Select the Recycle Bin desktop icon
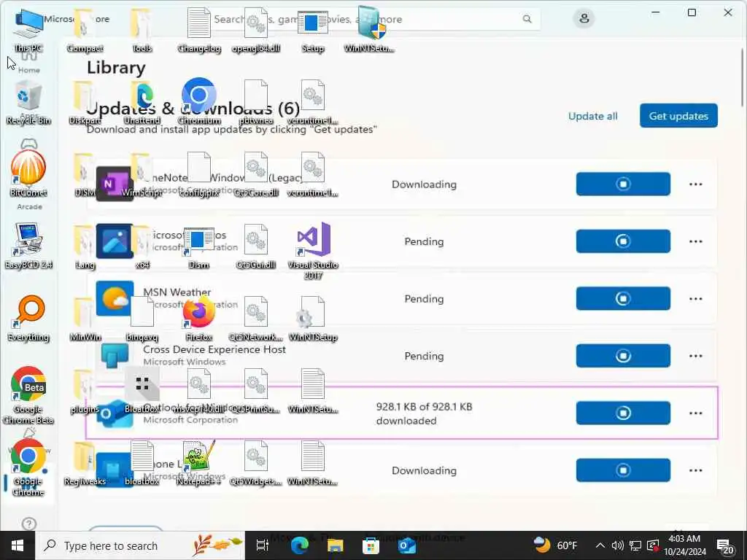Image resolution: width=747 pixels, height=560 pixels. 28,103
